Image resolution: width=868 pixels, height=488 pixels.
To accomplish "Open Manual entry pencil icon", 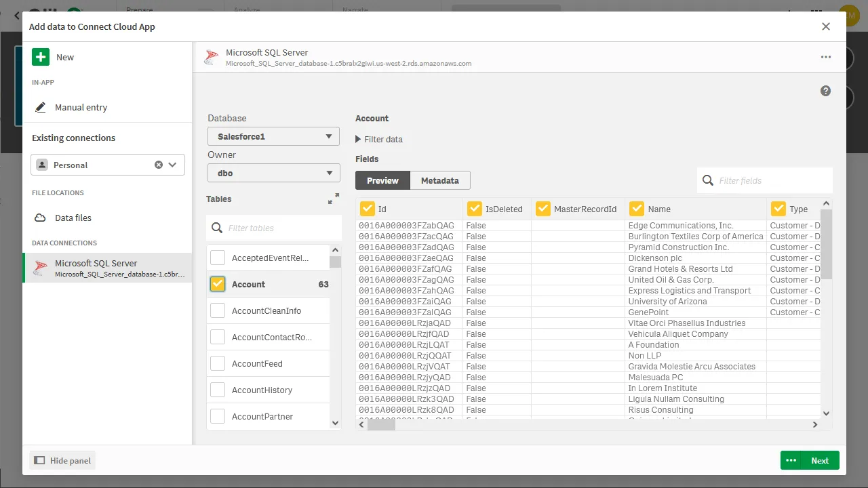I will tap(41, 107).
